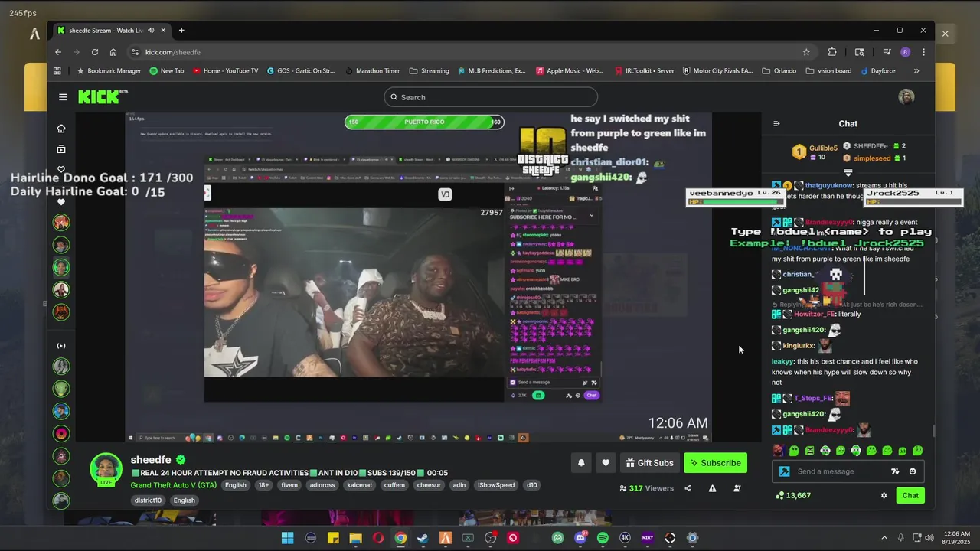Click the IShowSpeed stream tag

(x=496, y=485)
